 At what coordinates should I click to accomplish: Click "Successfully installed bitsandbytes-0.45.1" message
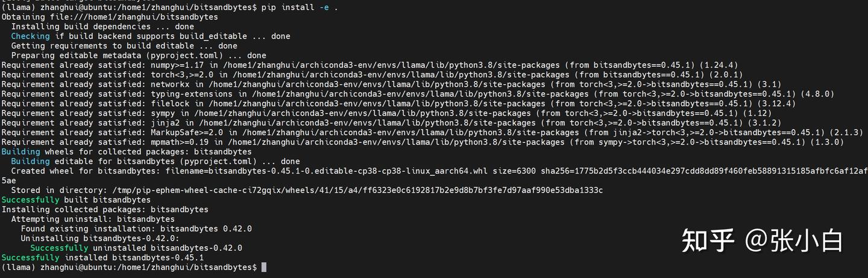[x=102, y=257]
